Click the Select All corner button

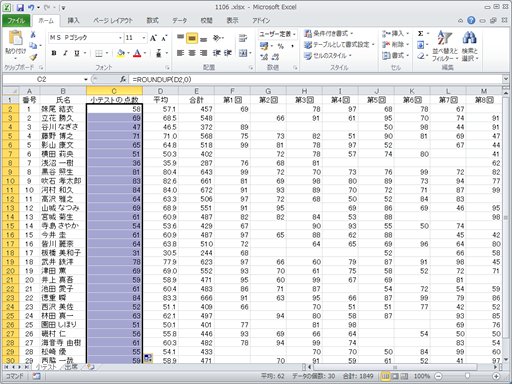(x=11, y=91)
